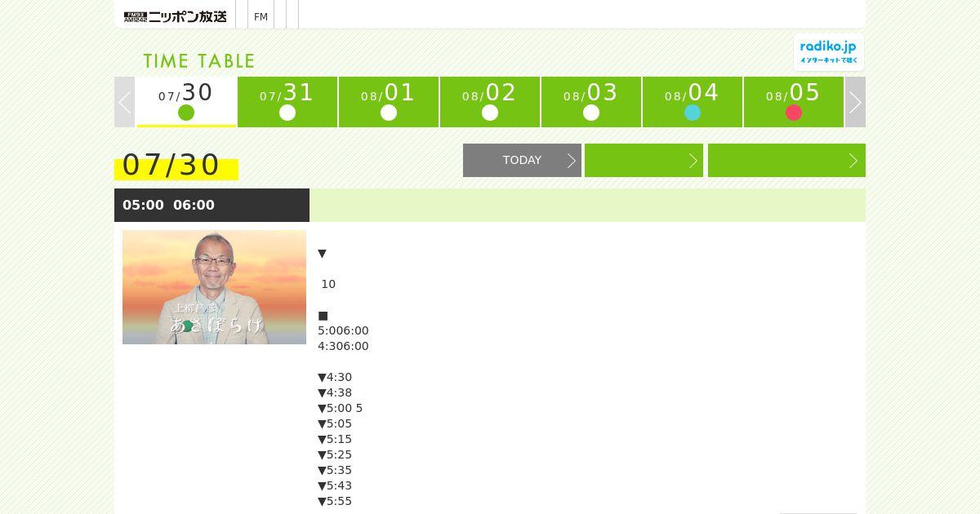The image size is (980, 514).
Task: Select the 07/31 date tab
Action: pos(287,102)
